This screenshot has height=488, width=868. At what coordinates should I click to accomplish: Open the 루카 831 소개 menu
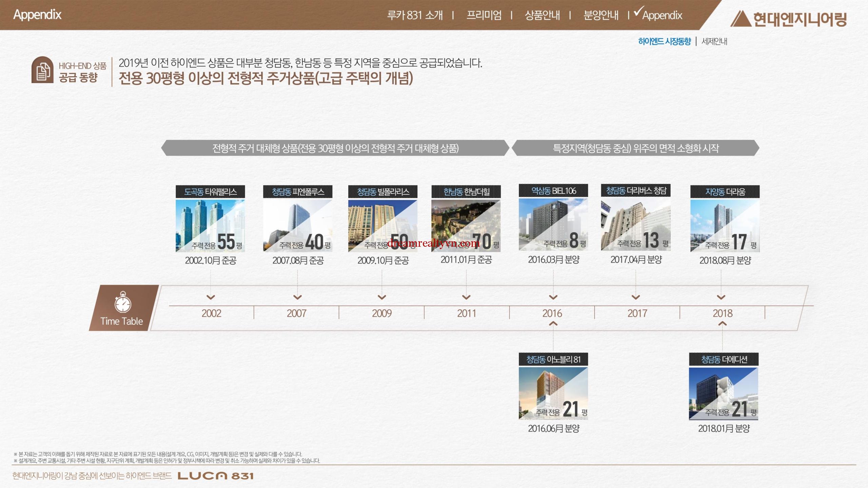pos(415,15)
